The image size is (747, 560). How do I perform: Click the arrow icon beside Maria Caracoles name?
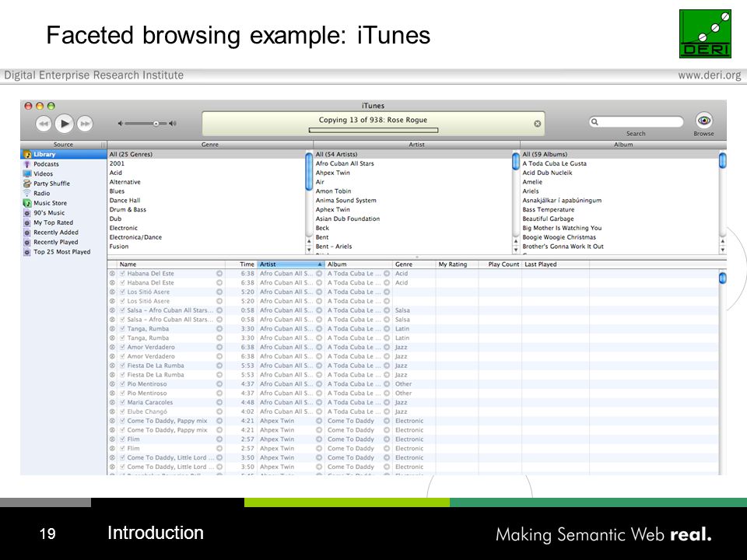(x=219, y=402)
